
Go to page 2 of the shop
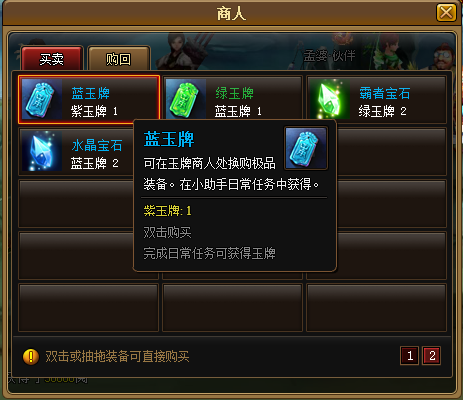pyautogui.click(x=432, y=356)
